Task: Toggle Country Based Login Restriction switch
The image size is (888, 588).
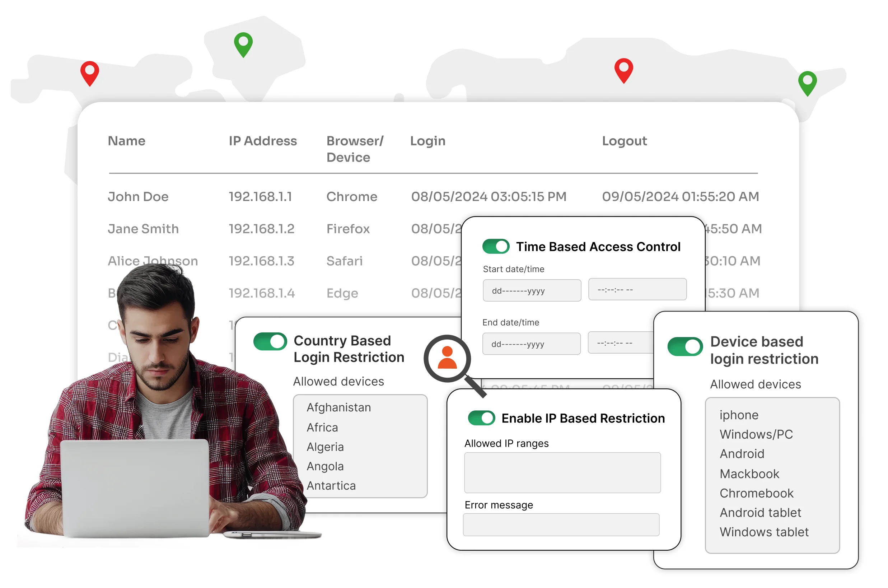Action: (270, 341)
